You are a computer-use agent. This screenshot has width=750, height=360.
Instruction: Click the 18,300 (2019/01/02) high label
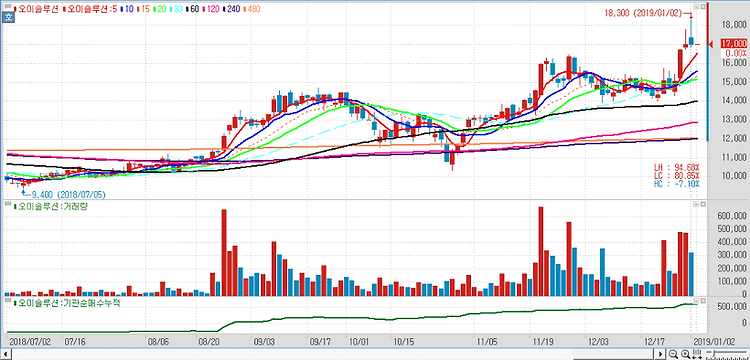[642, 13]
